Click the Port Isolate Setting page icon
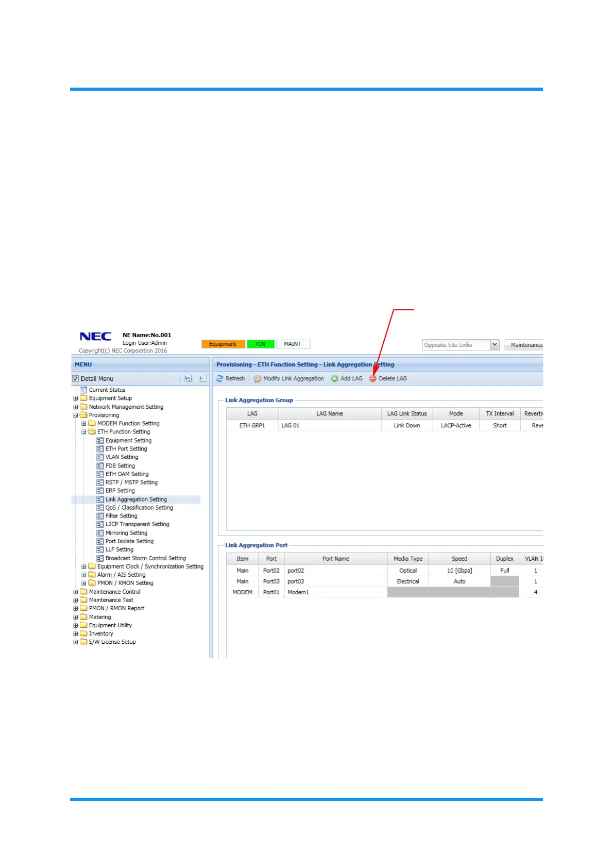The image size is (613, 868). [100, 541]
